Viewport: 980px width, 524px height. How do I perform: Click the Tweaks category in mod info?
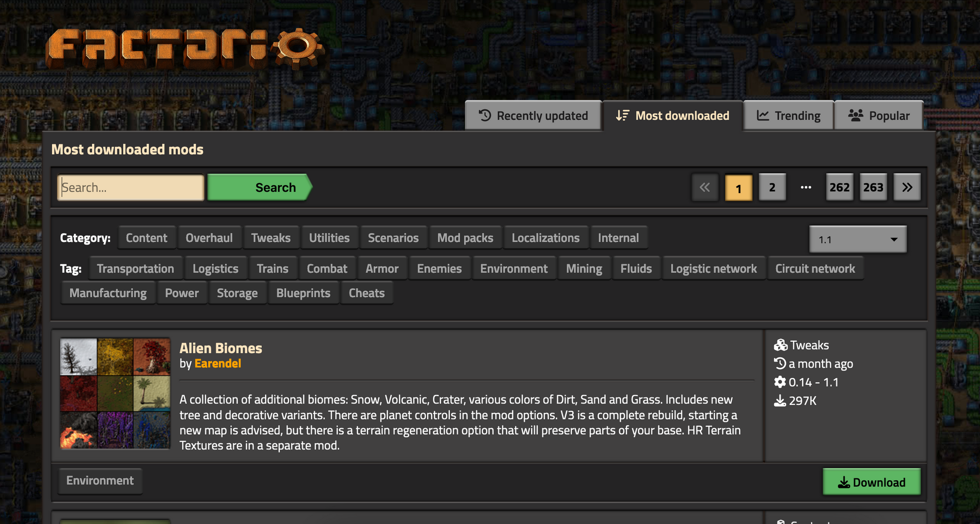coord(809,345)
